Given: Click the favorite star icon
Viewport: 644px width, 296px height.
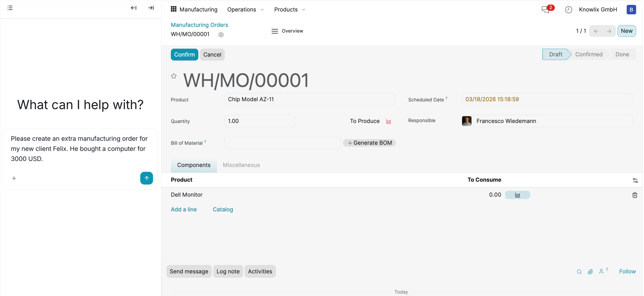Looking at the screenshot, I should click(174, 76).
